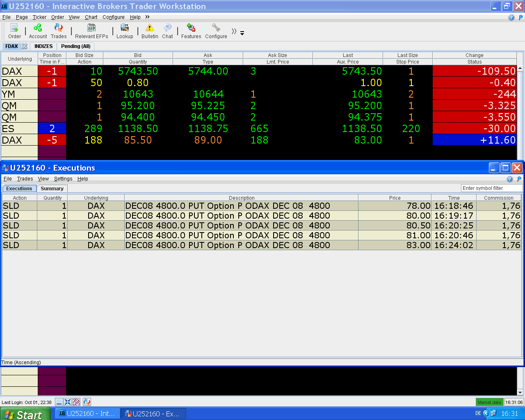The height and width of the screenshot is (420, 525).
Task: Expand the toolbar overflow chevron
Action: point(234,32)
